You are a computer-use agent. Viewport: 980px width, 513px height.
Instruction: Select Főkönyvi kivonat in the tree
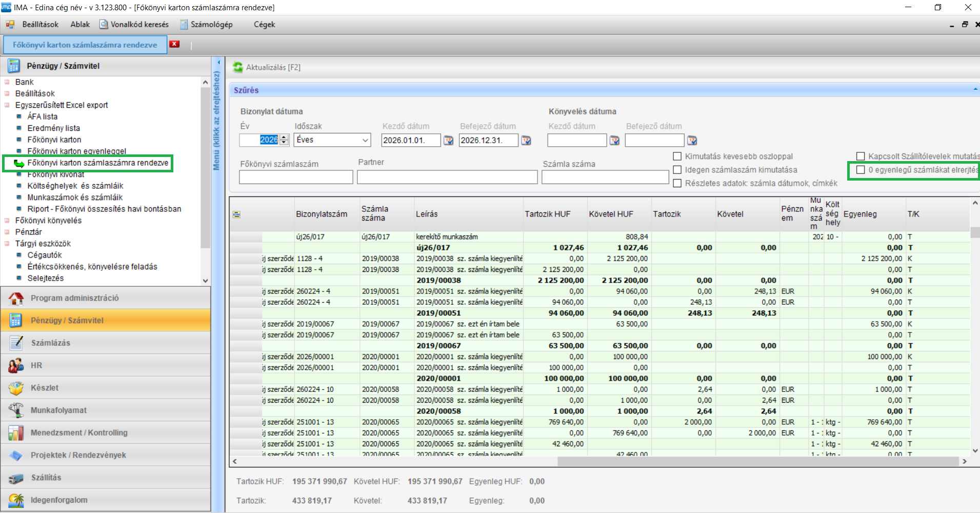click(x=56, y=175)
